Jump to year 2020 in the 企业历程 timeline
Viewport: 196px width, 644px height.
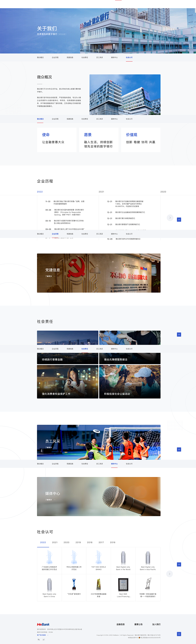tap(163, 192)
